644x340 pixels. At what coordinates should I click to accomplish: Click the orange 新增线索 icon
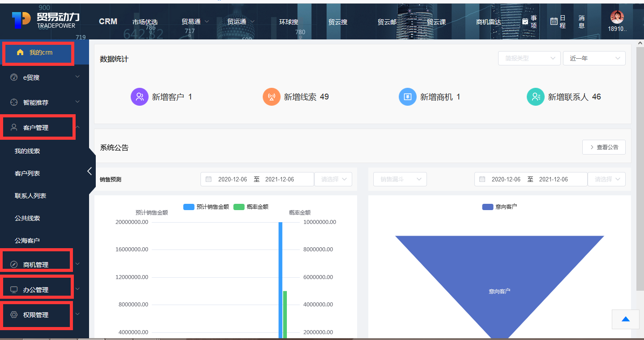click(271, 97)
